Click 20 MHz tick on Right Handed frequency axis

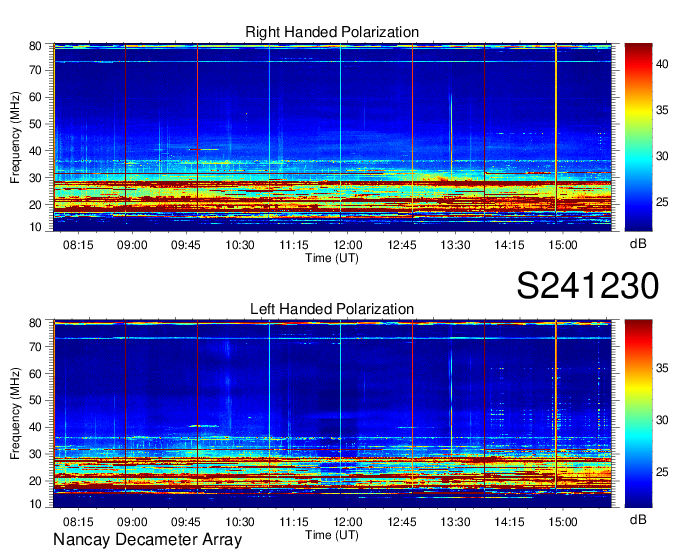pyautogui.click(x=36, y=205)
